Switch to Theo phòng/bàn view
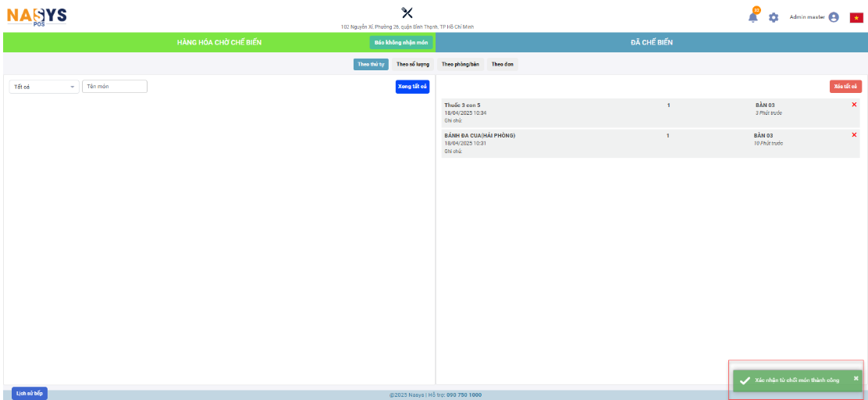The image size is (868, 400). click(x=460, y=64)
